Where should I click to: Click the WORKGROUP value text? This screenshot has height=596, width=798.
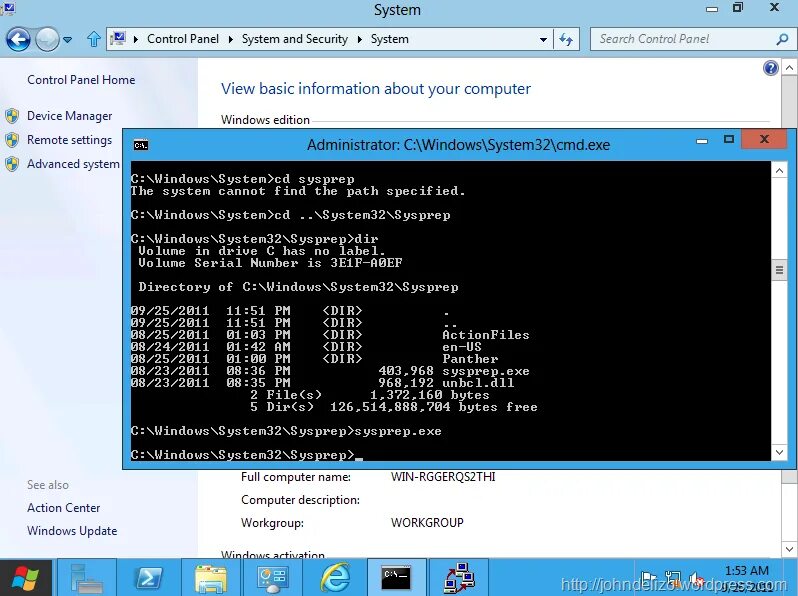tap(427, 523)
